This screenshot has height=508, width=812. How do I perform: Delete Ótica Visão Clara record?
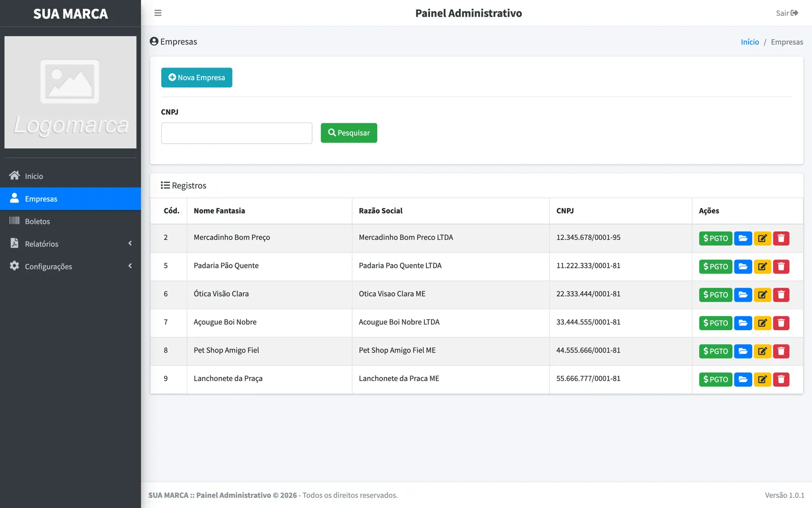781,295
